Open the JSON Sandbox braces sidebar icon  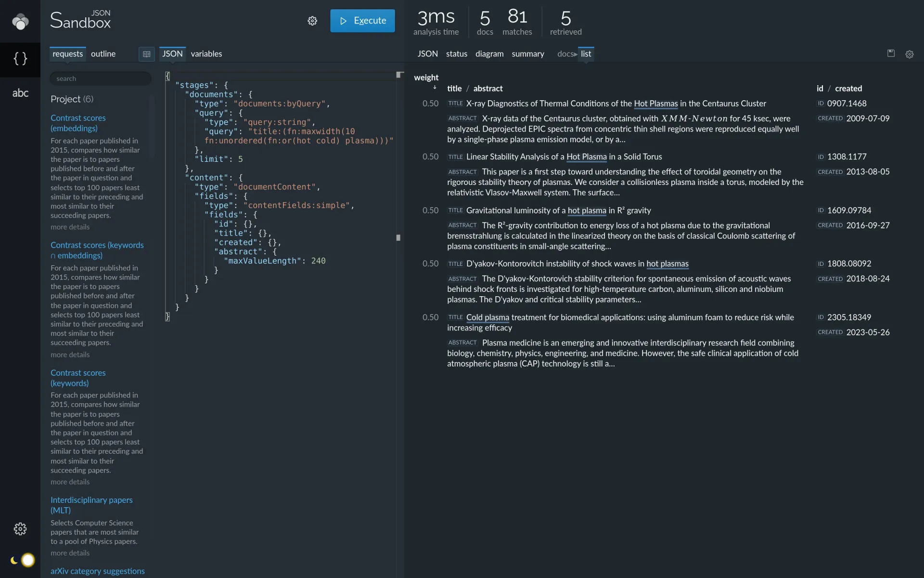click(x=20, y=59)
